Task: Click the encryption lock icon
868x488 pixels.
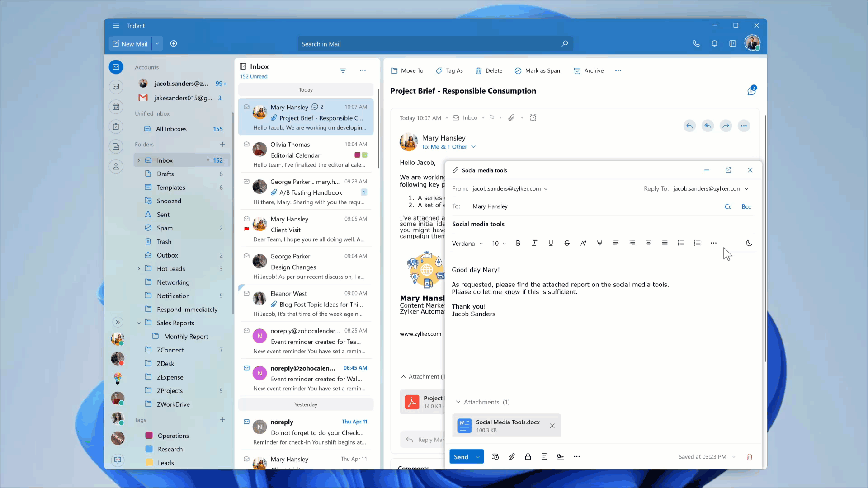Action: tap(528, 457)
